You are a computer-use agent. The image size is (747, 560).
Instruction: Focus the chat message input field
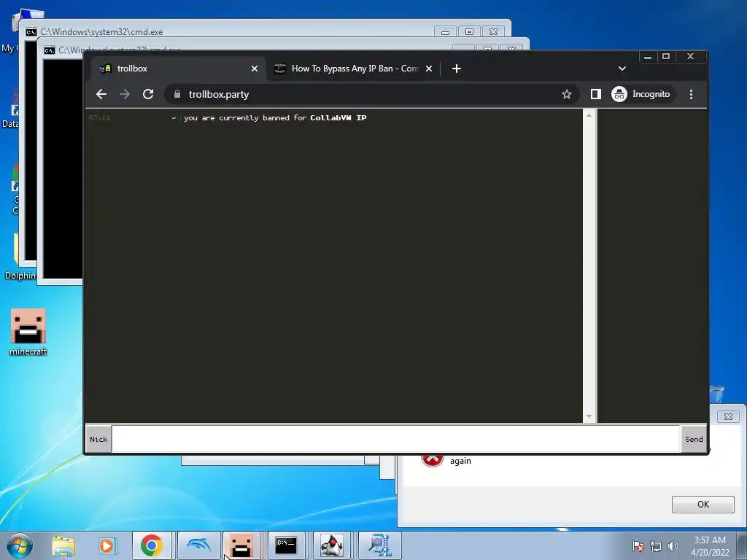(395, 439)
